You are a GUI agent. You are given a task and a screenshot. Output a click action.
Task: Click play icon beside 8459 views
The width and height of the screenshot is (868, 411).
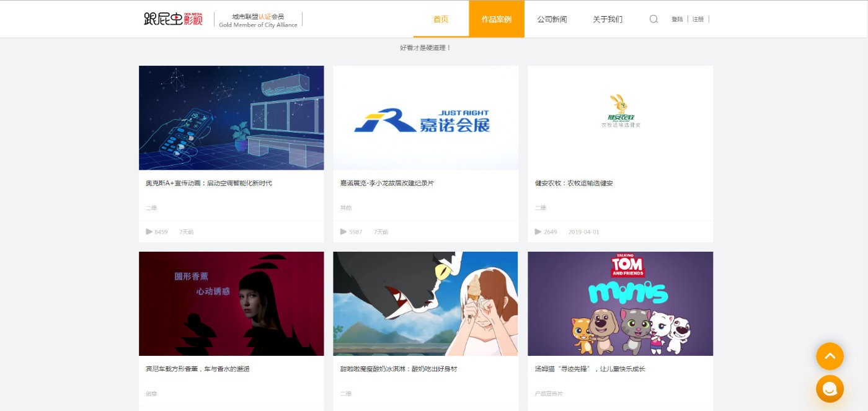coord(149,232)
